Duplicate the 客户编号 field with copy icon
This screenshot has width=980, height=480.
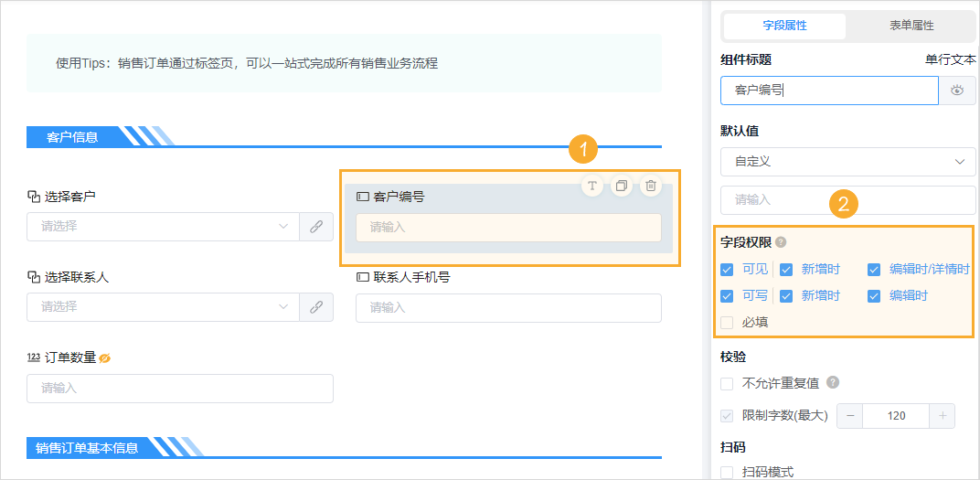[x=622, y=186]
